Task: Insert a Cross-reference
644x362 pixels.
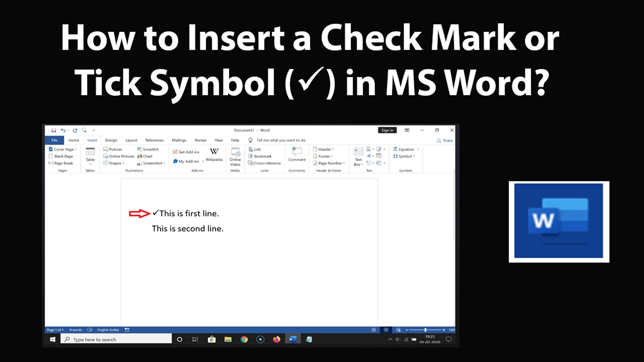Action: click(x=265, y=163)
